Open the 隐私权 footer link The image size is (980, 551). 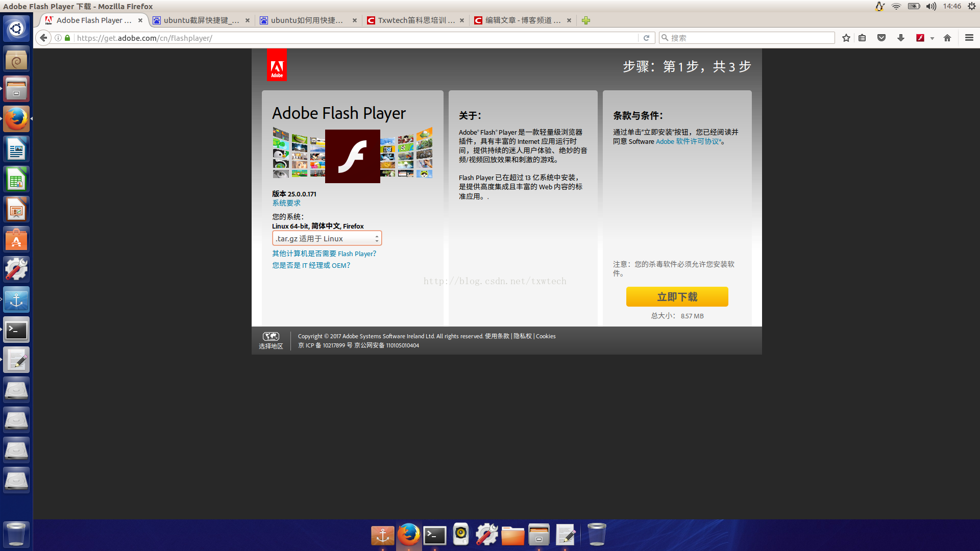click(x=523, y=336)
